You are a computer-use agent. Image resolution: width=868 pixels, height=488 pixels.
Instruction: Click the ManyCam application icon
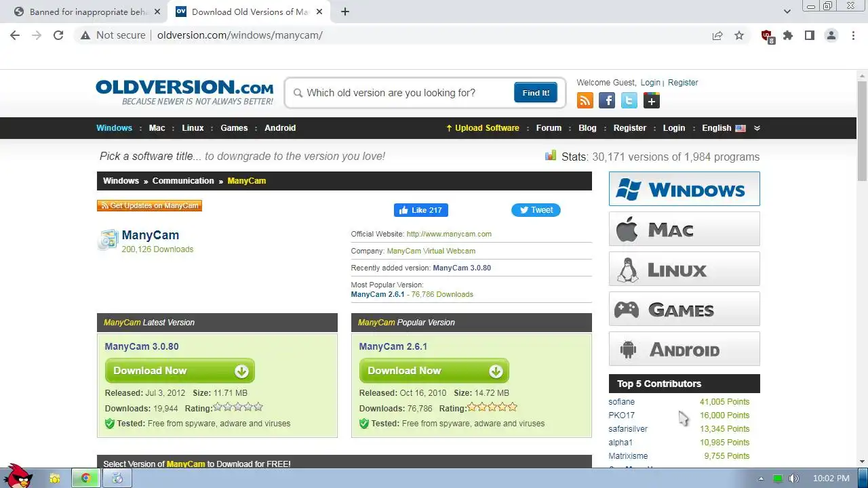click(108, 240)
